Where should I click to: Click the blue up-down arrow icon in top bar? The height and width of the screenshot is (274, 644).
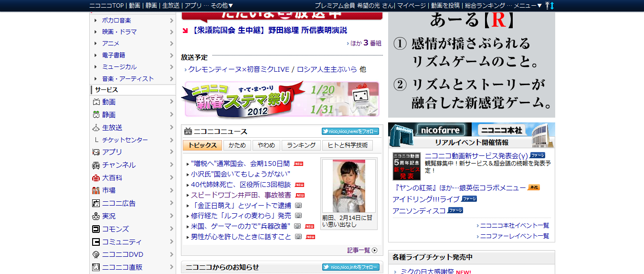tap(552, 5)
